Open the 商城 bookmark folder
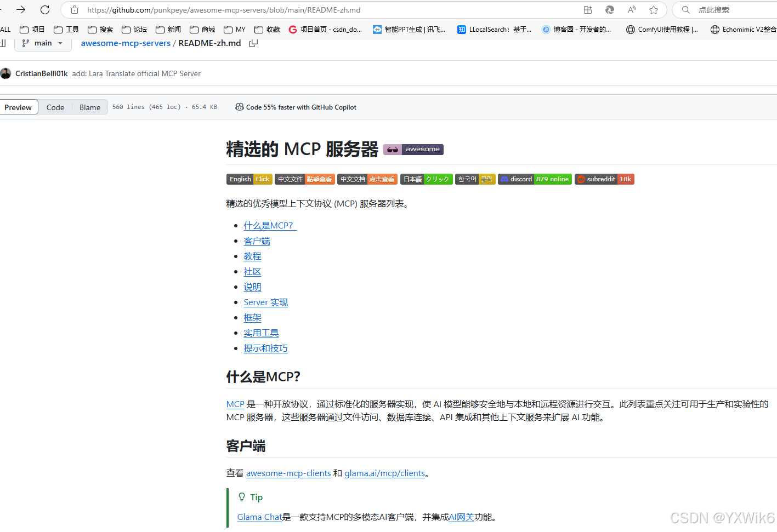Image resolution: width=777 pixels, height=532 pixels. point(202,30)
